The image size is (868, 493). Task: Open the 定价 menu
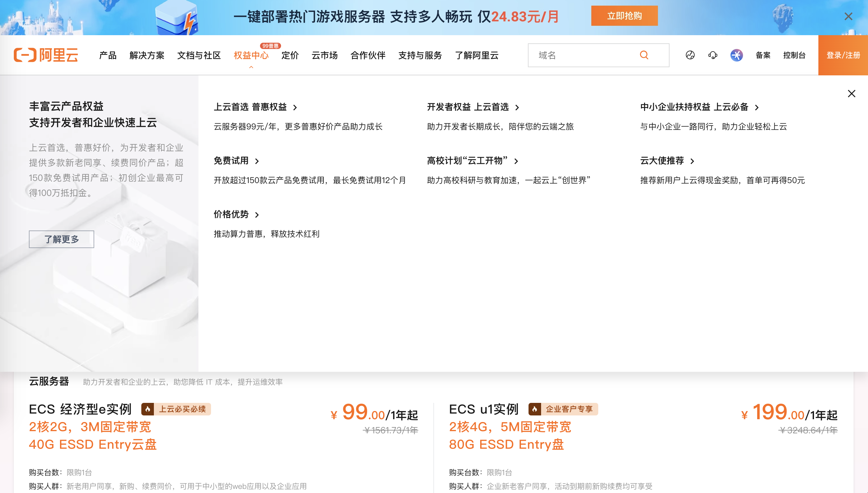coord(290,55)
